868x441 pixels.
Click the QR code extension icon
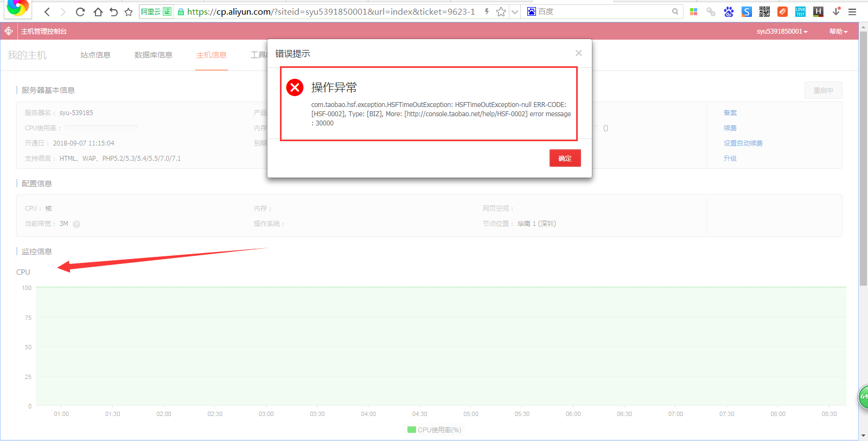(764, 11)
